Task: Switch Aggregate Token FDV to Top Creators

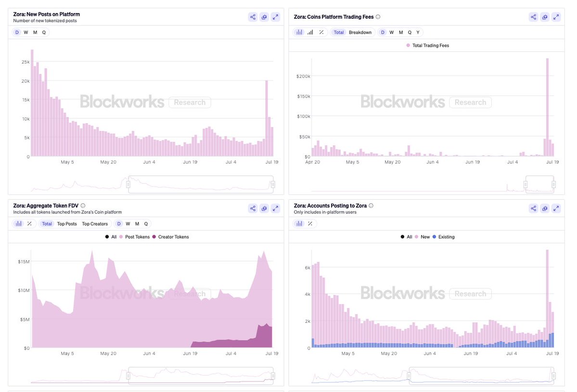Action: pos(95,224)
